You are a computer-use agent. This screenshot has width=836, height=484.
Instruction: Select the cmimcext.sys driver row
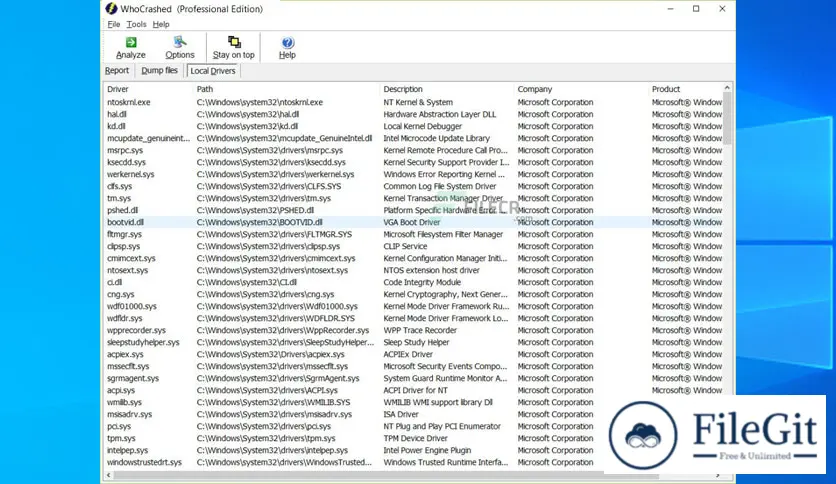click(413, 258)
